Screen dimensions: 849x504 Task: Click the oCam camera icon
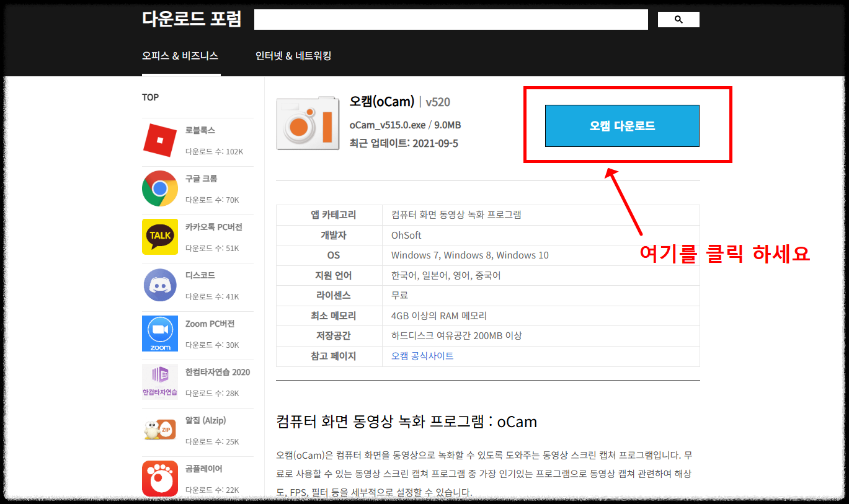point(308,123)
